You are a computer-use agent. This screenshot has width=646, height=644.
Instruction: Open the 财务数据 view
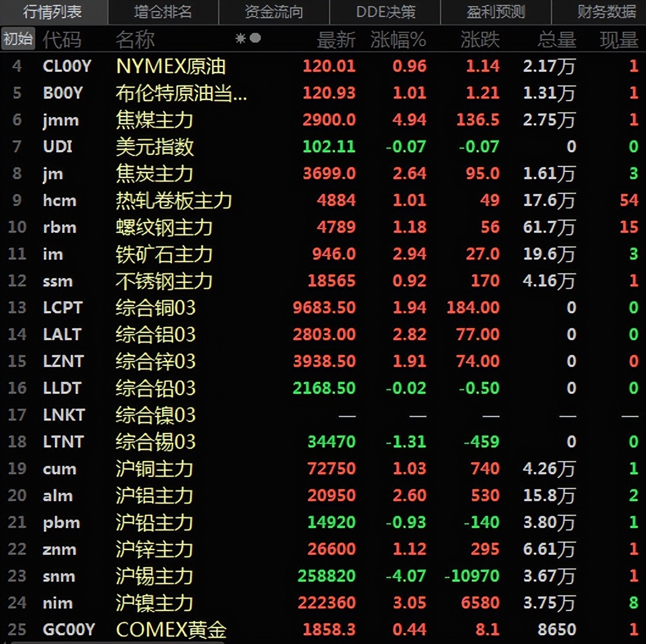[x=606, y=12]
